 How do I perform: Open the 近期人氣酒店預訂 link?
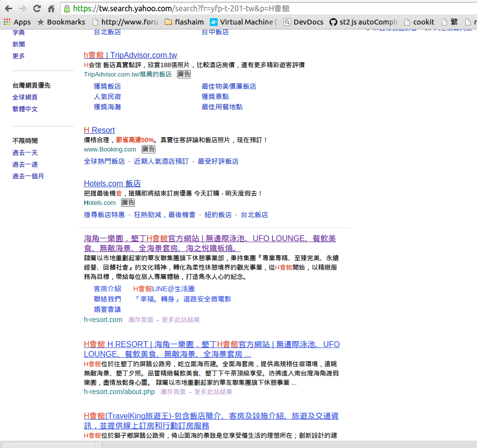(161, 161)
